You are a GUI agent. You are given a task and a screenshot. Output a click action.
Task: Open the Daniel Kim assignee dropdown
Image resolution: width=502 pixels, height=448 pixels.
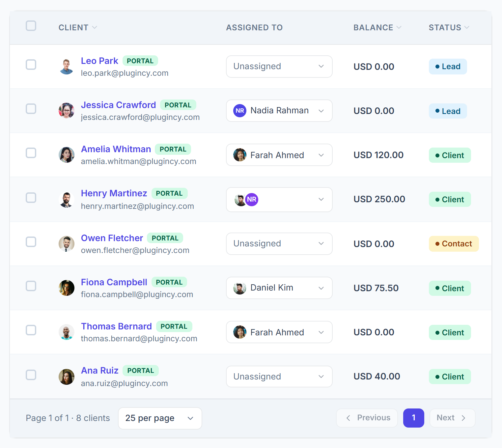(x=279, y=288)
